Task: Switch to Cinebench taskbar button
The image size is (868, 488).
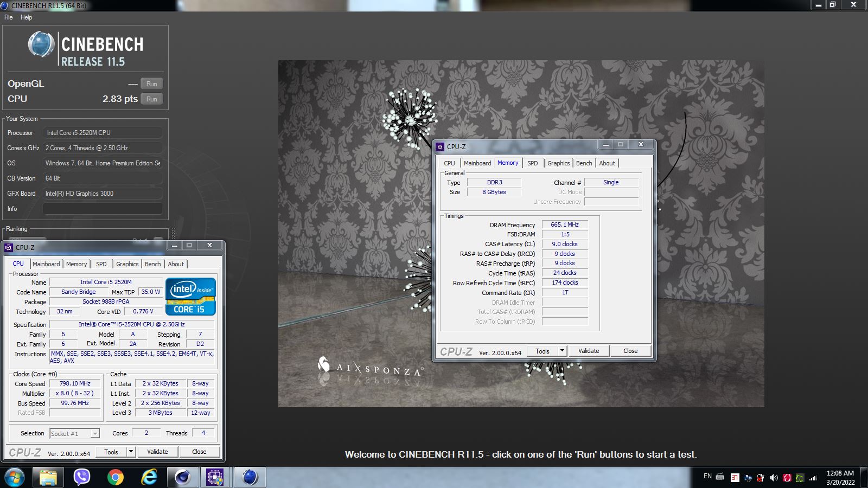Action: tap(250, 477)
